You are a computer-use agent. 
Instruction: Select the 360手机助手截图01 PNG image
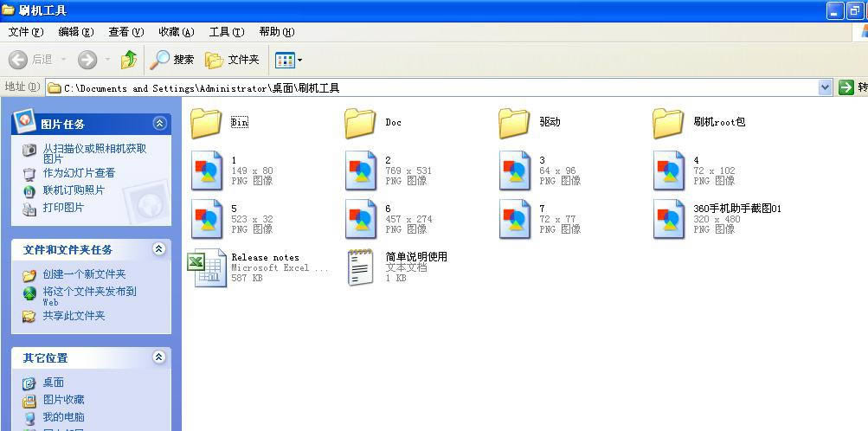(x=669, y=219)
